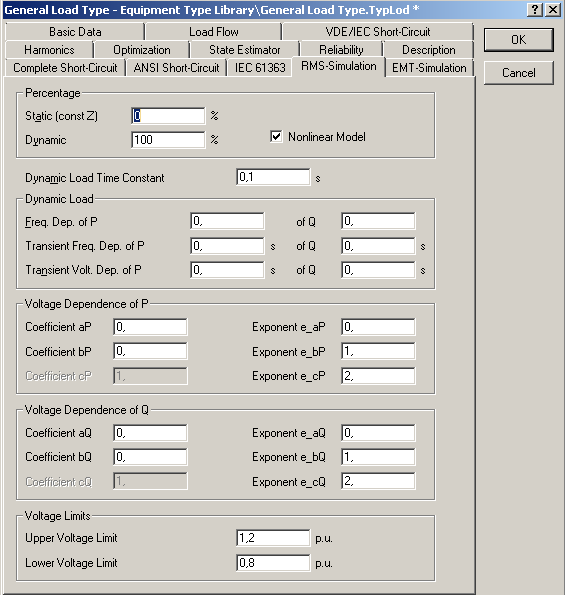Open the Reliability tab
The height and width of the screenshot is (595, 565).
(341, 50)
